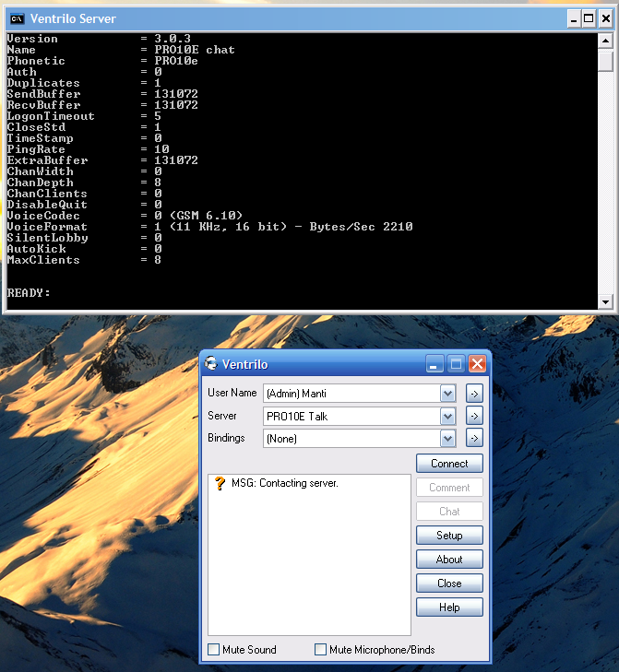Click the console scrollbar thumb

tap(605, 60)
